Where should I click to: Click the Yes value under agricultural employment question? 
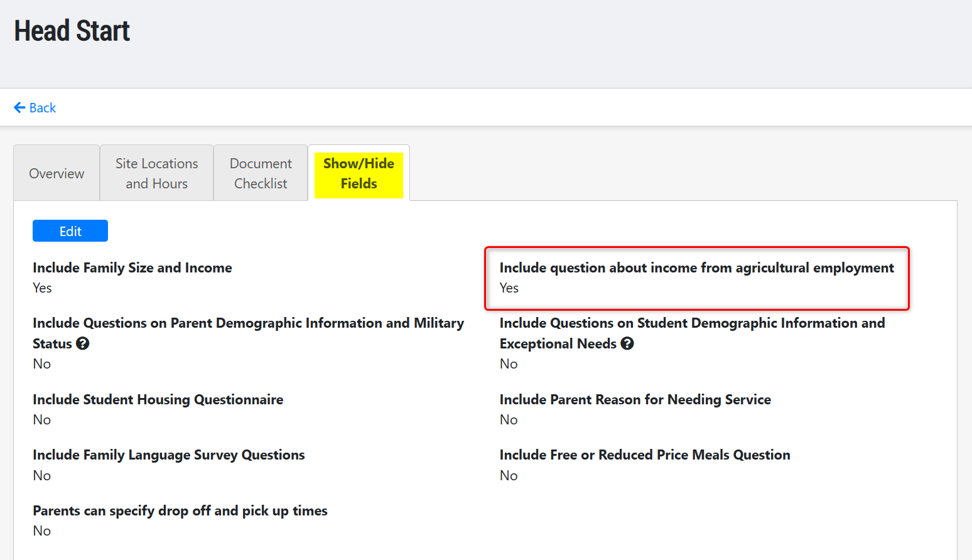(509, 288)
